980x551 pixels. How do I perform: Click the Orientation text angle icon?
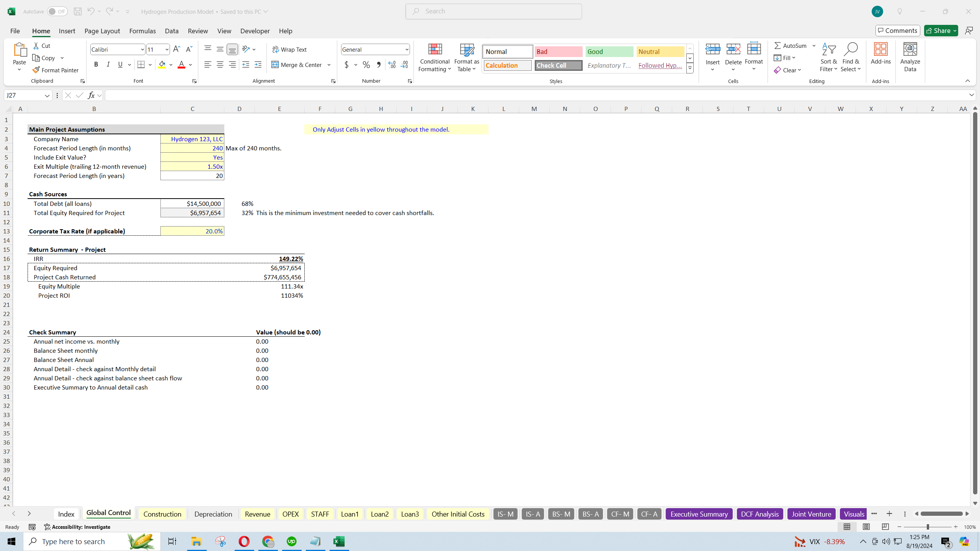[x=246, y=49]
